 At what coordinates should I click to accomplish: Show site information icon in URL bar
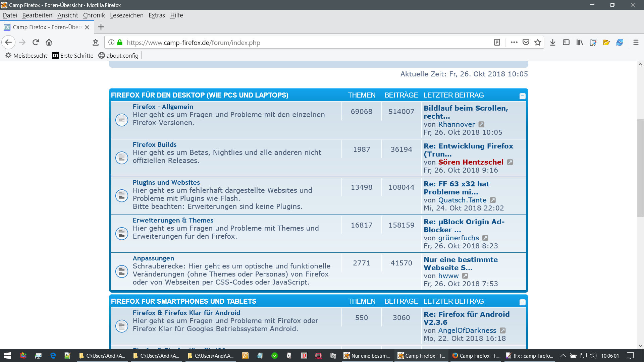pyautogui.click(x=111, y=43)
